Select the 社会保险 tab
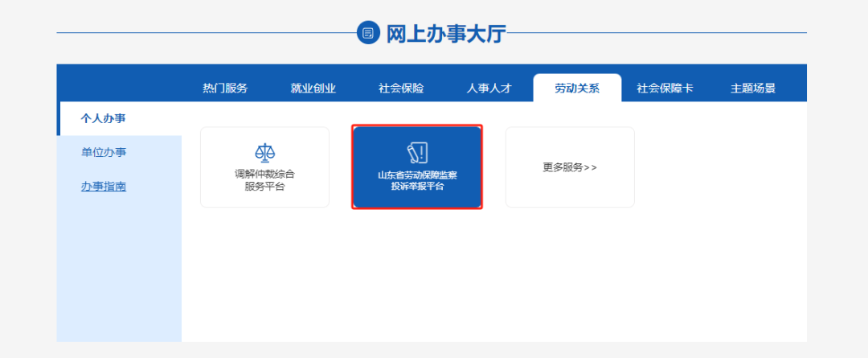This screenshot has width=868, height=358. pyautogui.click(x=401, y=88)
